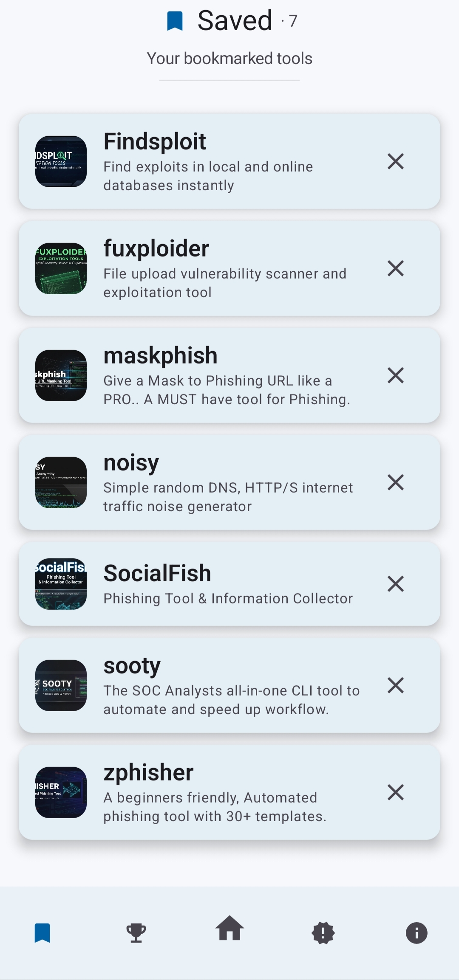
Task: Open the alert badge tab
Action: tap(323, 933)
